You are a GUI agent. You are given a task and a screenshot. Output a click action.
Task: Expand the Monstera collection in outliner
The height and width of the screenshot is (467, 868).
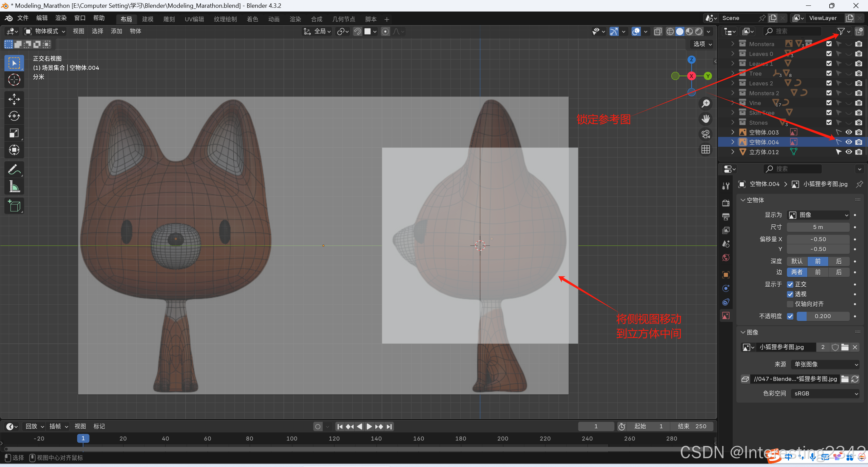733,44
